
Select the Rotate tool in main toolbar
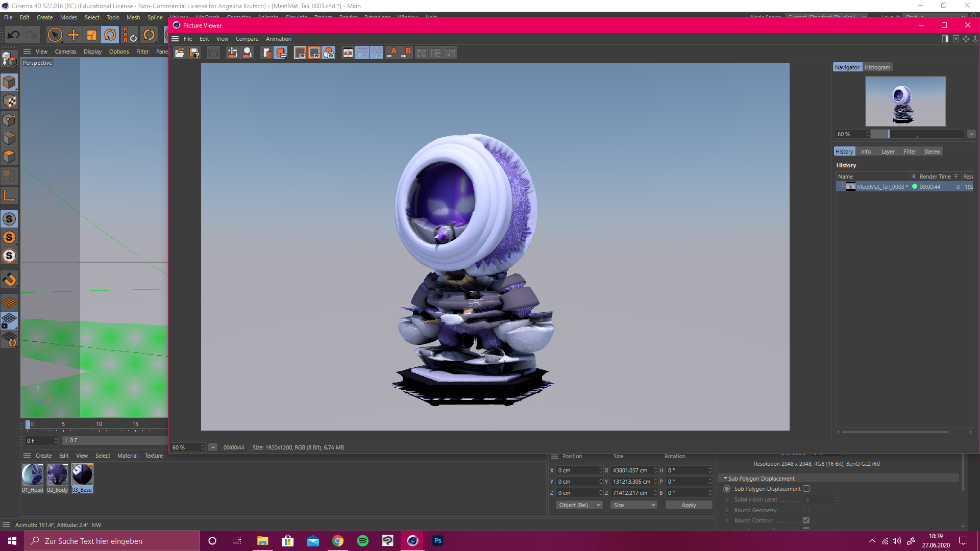tap(110, 35)
